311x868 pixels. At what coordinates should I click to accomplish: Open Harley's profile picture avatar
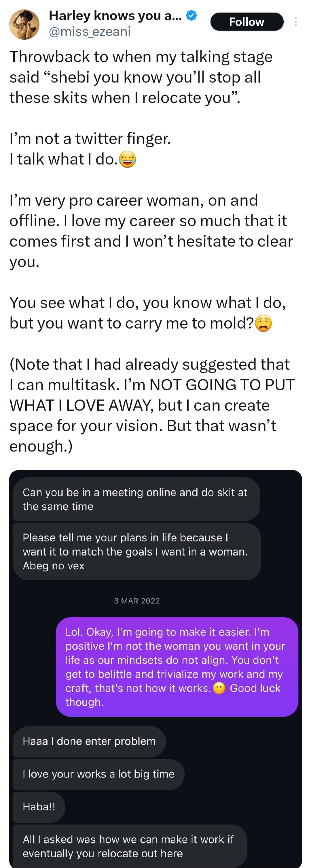click(x=24, y=24)
